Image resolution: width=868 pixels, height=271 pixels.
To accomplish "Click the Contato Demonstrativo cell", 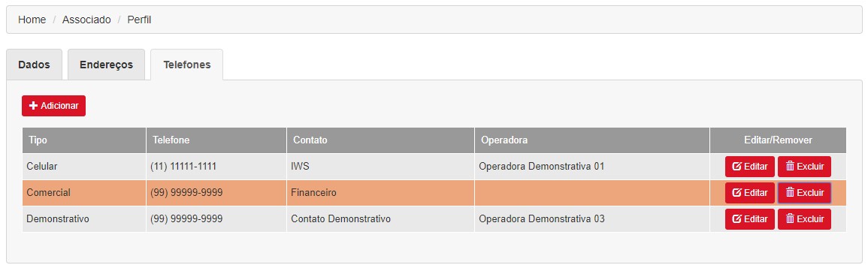I will 380,219.
